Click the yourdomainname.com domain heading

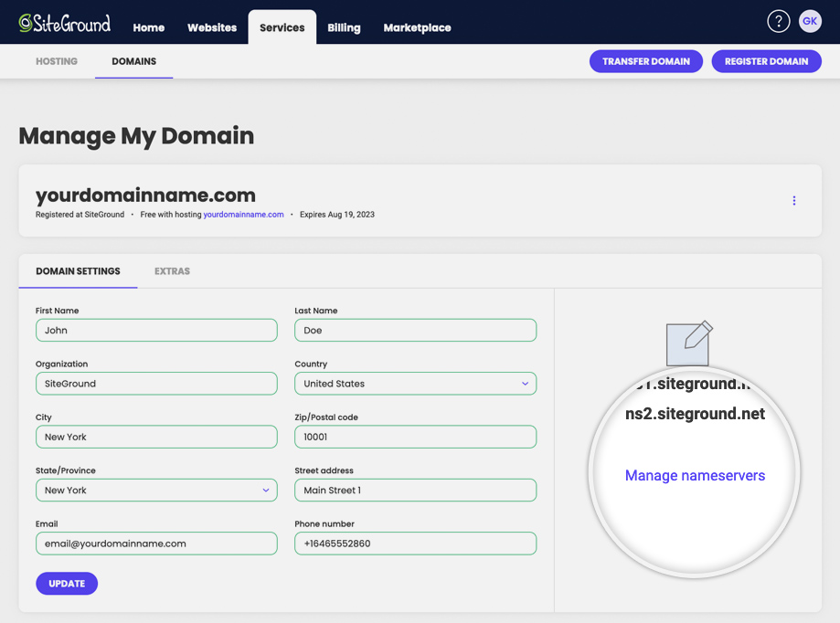pyautogui.click(x=145, y=195)
